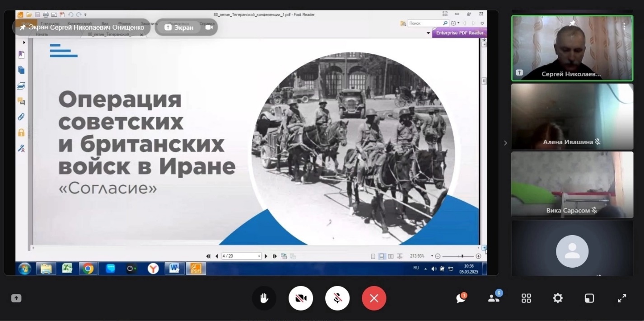Open options menu on Сергей Николаев tile
The height and width of the screenshot is (321, 644).
[x=624, y=27]
